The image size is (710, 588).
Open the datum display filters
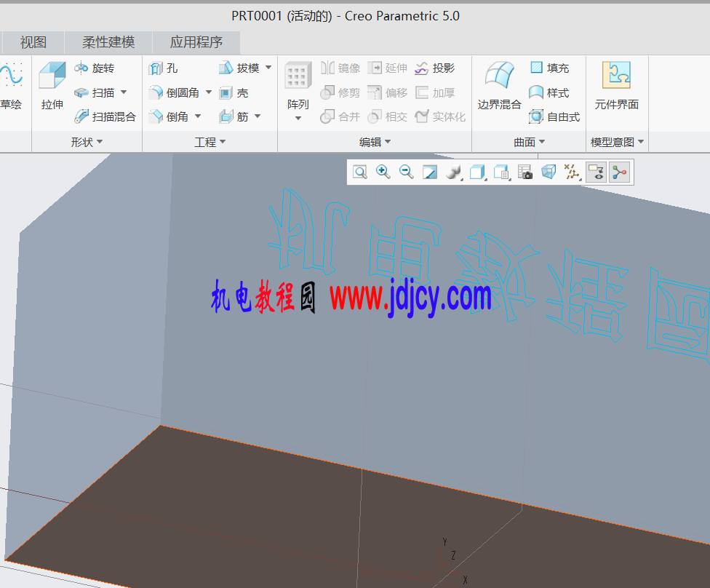573,172
